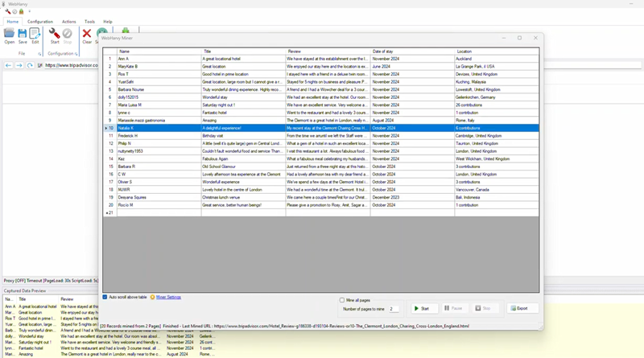Viewport: 644px width, 358px height.
Task: Click the browser refresh arrow icon
Action: 30,65
